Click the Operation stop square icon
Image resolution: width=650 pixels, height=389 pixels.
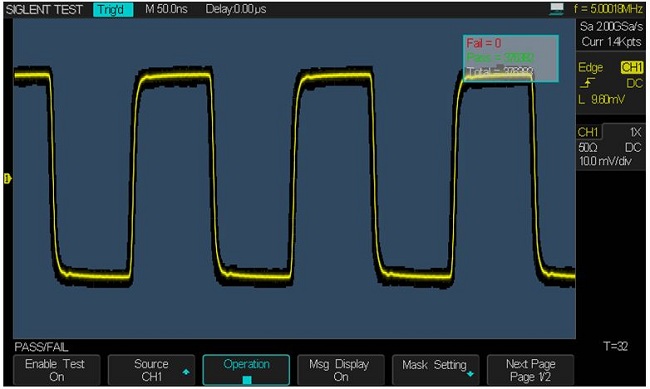(247, 379)
